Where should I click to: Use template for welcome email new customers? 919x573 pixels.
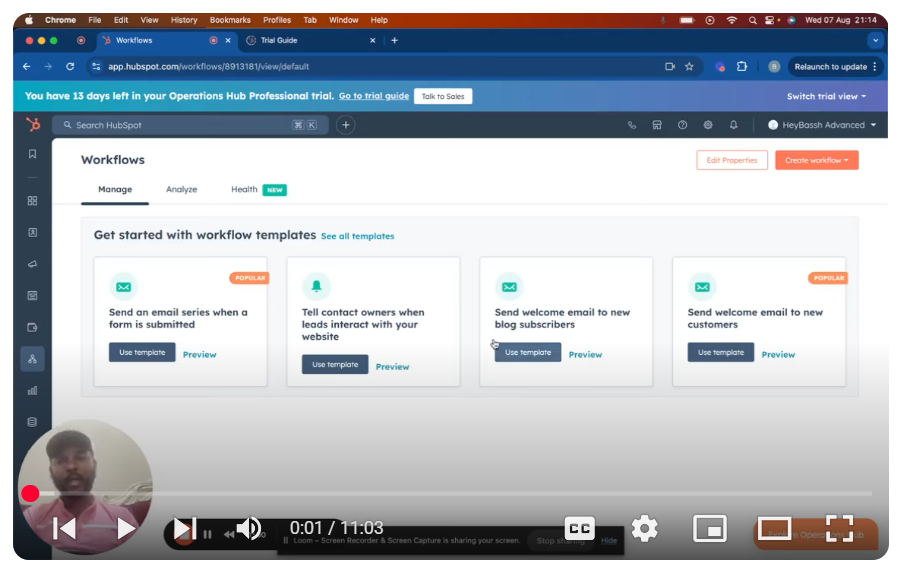point(721,353)
